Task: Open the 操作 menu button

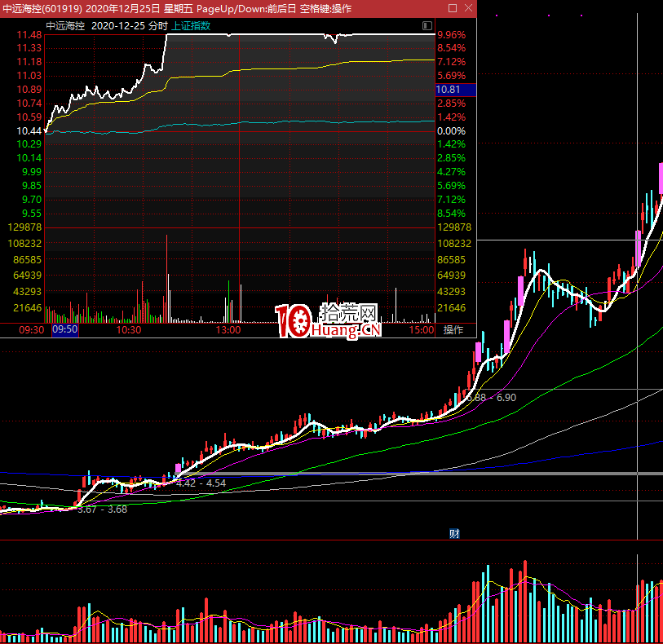Action: (x=453, y=329)
